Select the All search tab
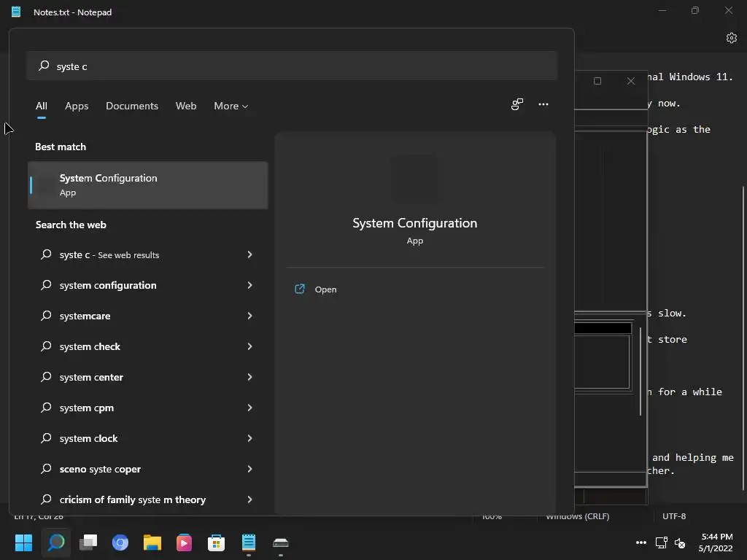The width and height of the screenshot is (747, 560). point(42,106)
